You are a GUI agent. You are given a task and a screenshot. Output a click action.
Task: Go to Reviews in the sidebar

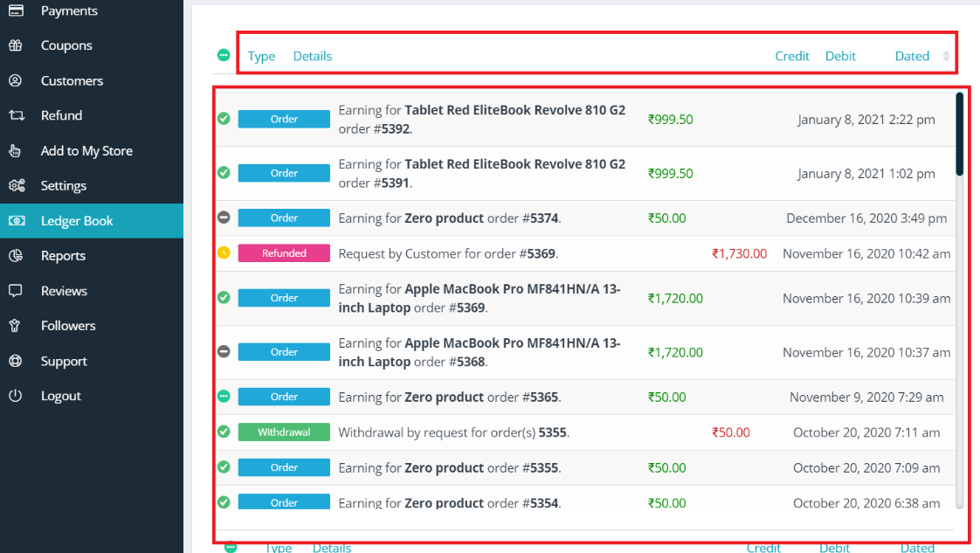tap(91, 291)
